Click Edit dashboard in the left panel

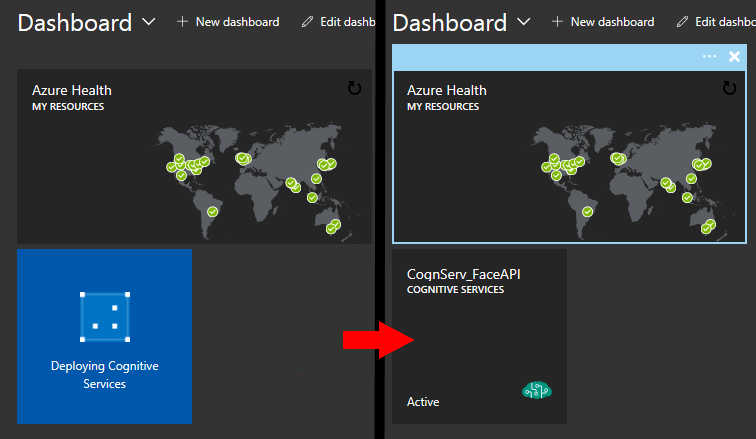coord(347,22)
